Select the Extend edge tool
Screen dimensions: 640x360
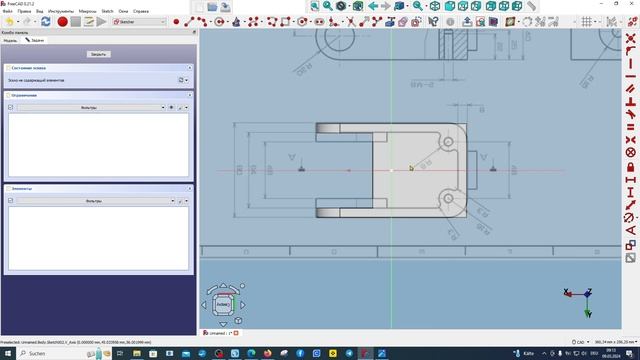click(x=364, y=22)
